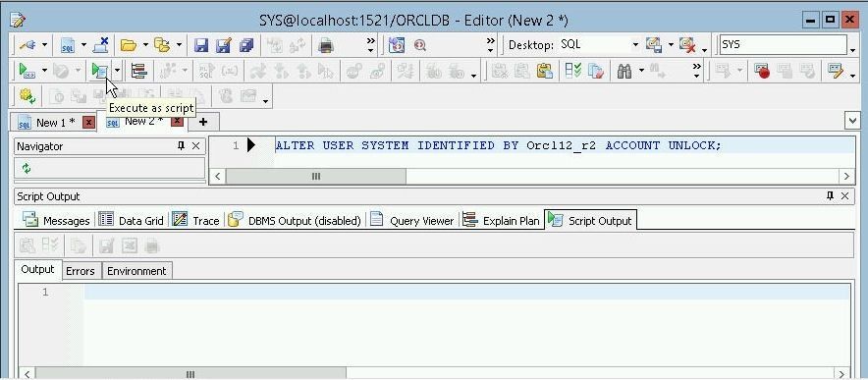This screenshot has width=868, height=380.
Task: Open a new SQL editor from toolbar
Action: (x=68, y=45)
